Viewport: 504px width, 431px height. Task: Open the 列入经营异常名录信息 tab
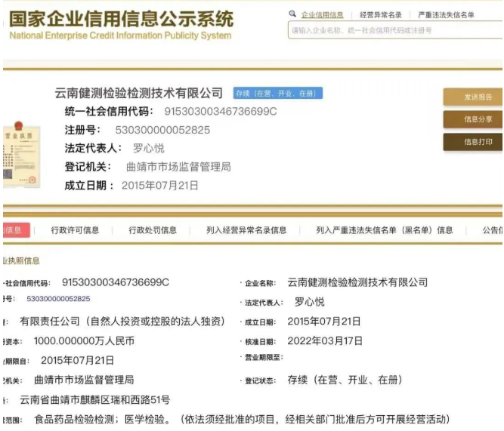pyautogui.click(x=246, y=230)
